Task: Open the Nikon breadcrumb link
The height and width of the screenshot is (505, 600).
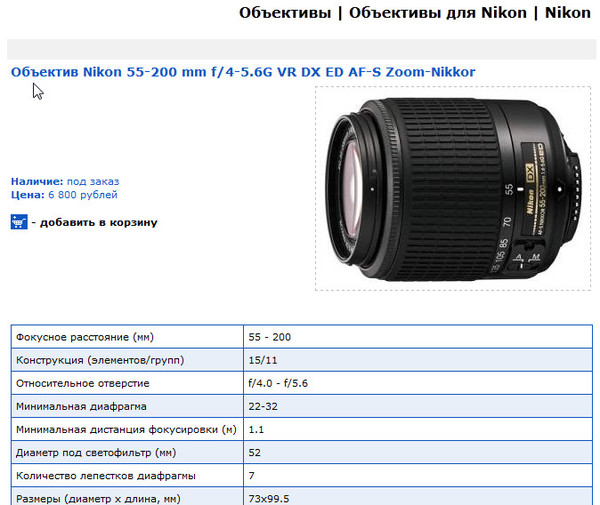Action: tap(568, 13)
